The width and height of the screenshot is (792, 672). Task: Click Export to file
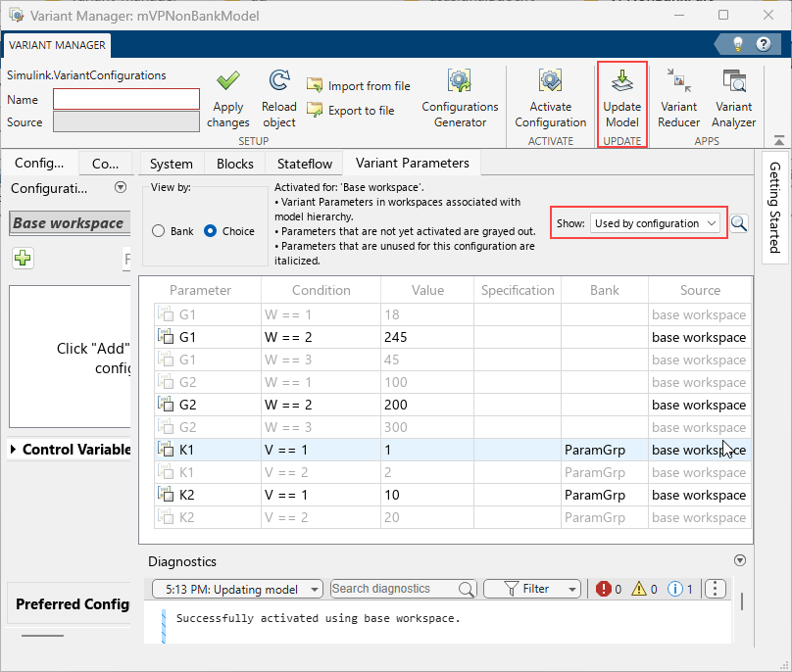(x=351, y=110)
